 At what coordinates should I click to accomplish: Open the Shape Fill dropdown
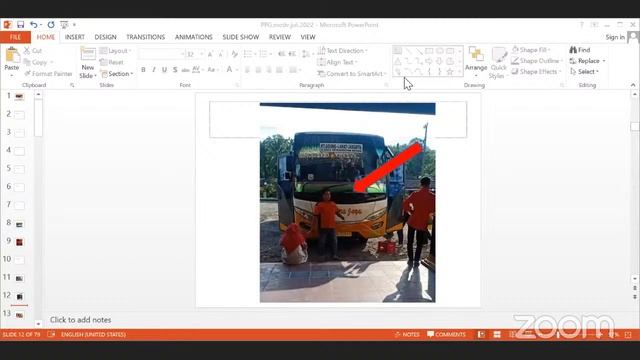(531, 50)
